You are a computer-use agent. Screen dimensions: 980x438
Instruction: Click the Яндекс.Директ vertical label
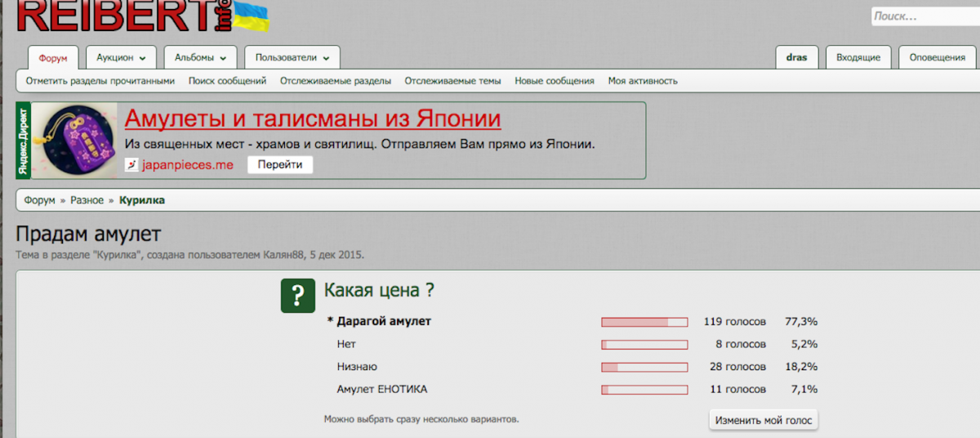[x=23, y=141]
